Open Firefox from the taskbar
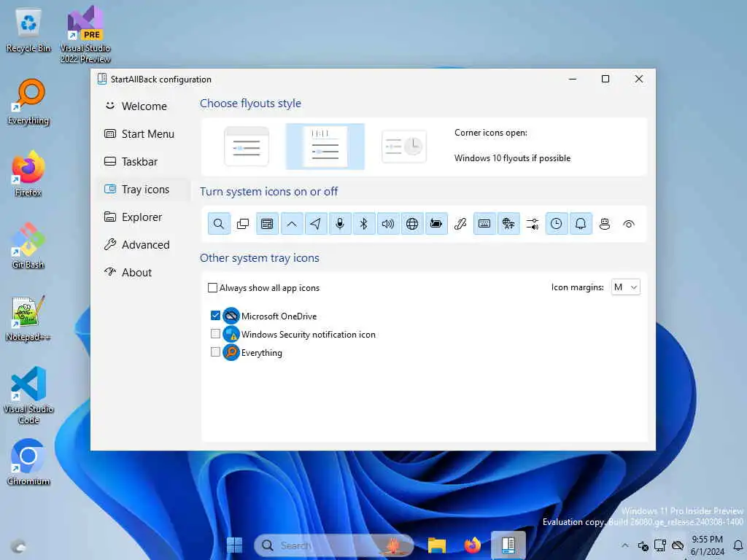This screenshot has height=560, width=747. point(472,545)
